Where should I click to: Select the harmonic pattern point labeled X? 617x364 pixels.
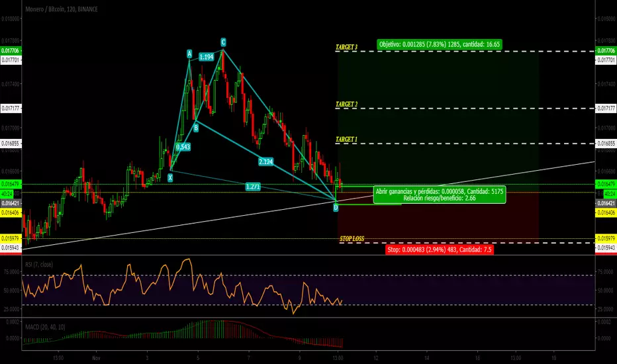[x=170, y=178]
